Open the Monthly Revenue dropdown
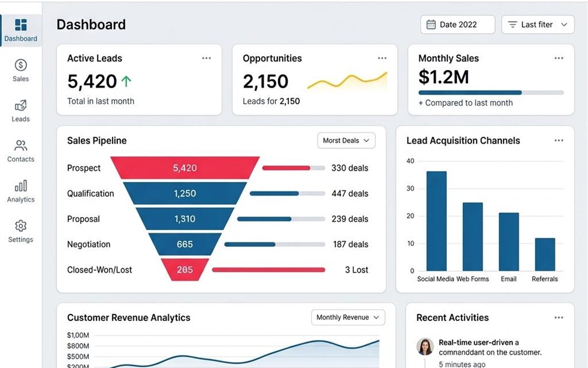 coord(348,317)
